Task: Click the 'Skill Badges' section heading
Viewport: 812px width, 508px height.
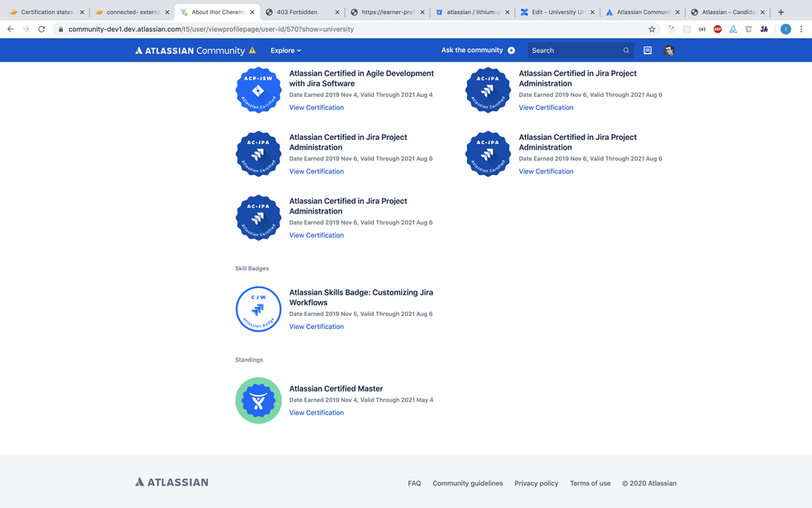Action: coord(251,269)
